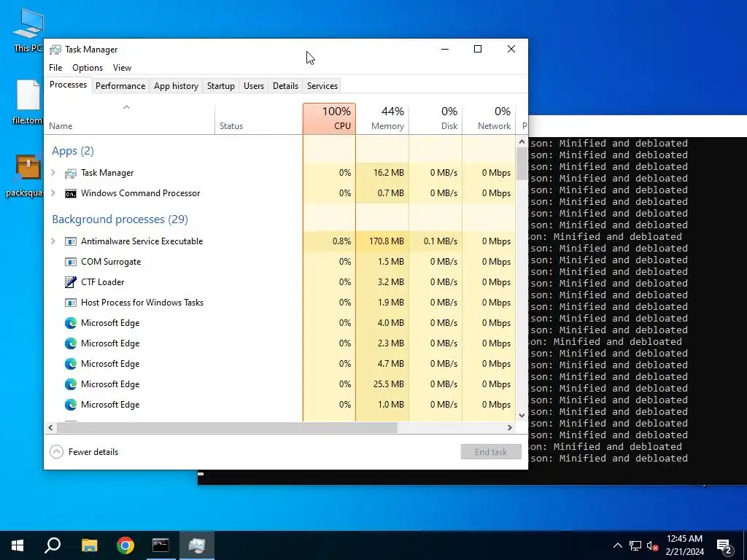The height and width of the screenshot is (560, 747).
Task: Switch to Command Prompt taskbar button
Action: (160, 545)
